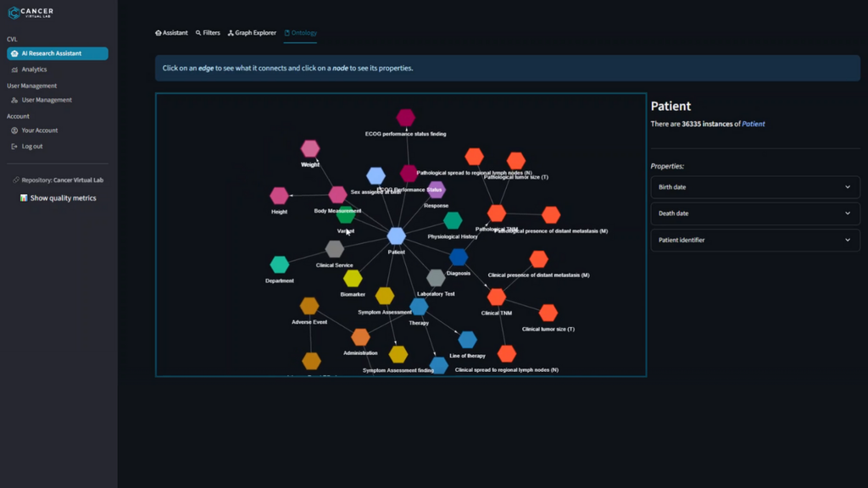868x488 pixels.
Task: Open the Filters tab
Action: pos(208,33)
